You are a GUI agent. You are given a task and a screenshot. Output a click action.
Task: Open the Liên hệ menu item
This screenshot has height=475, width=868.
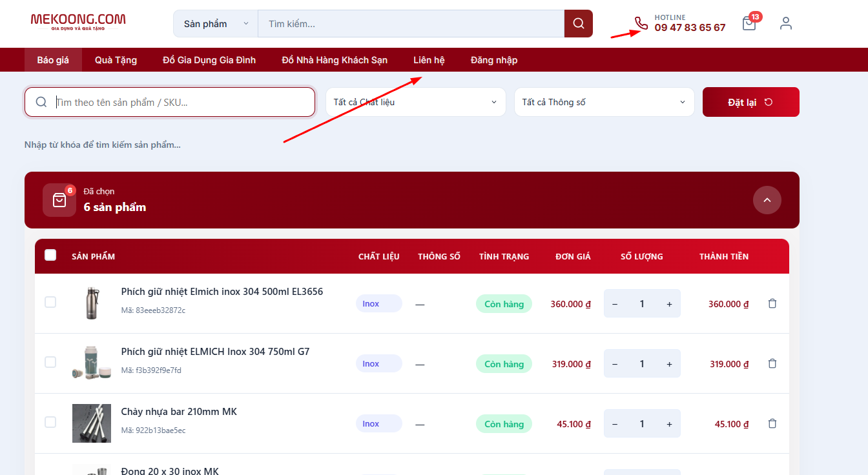(429, 60)
